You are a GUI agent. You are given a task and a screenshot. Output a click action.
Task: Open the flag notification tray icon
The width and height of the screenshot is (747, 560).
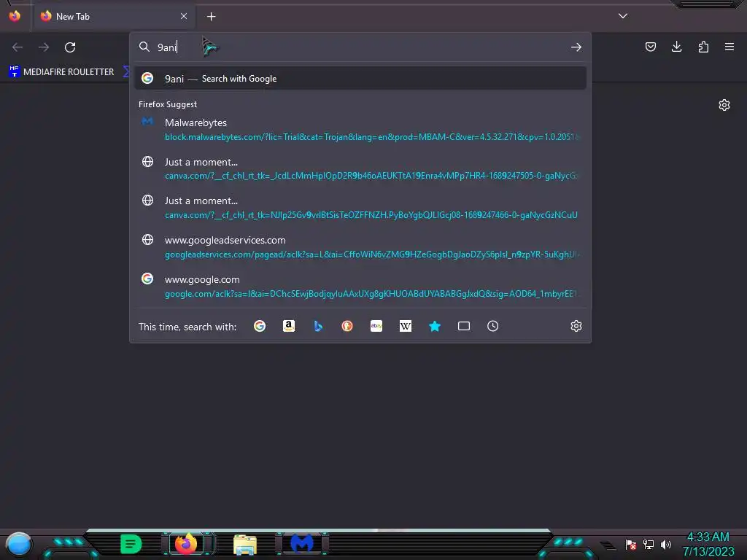click(x=631, y=544)
